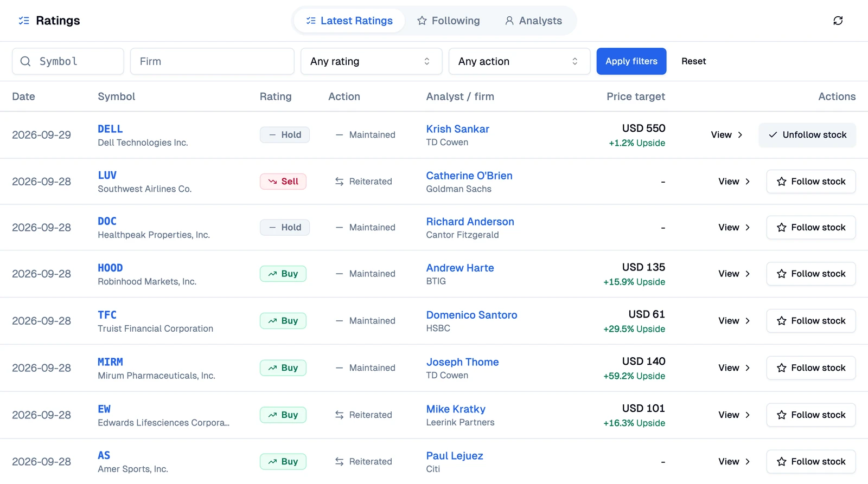Click the Reiterated arrows icon for EW row
868x484 pixels.
pos(339,415)
